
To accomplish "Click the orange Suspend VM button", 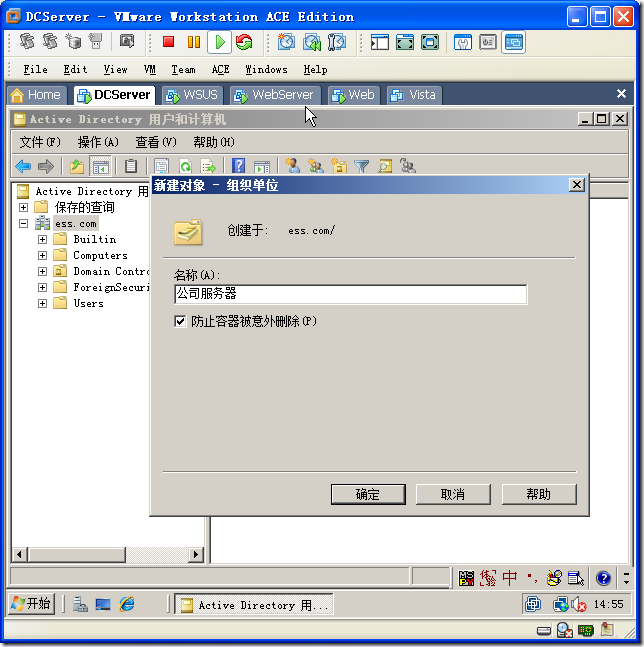I will pos(193,42).
